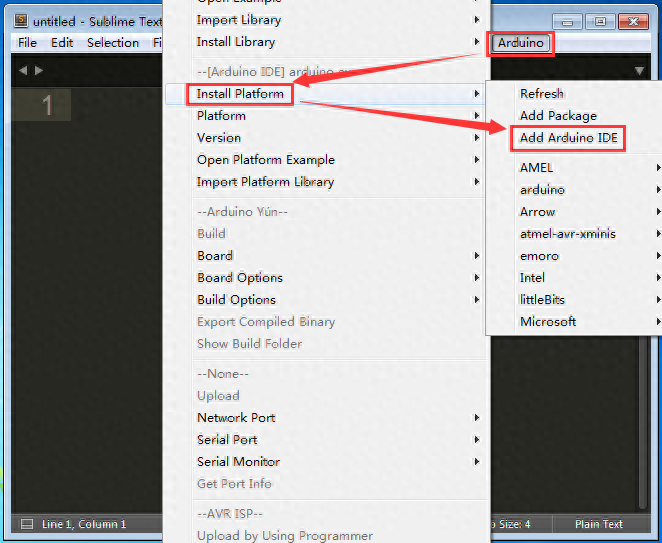
Task: Open the Build Options submenu
Action: pyautogui.click(x=326, y=299)
